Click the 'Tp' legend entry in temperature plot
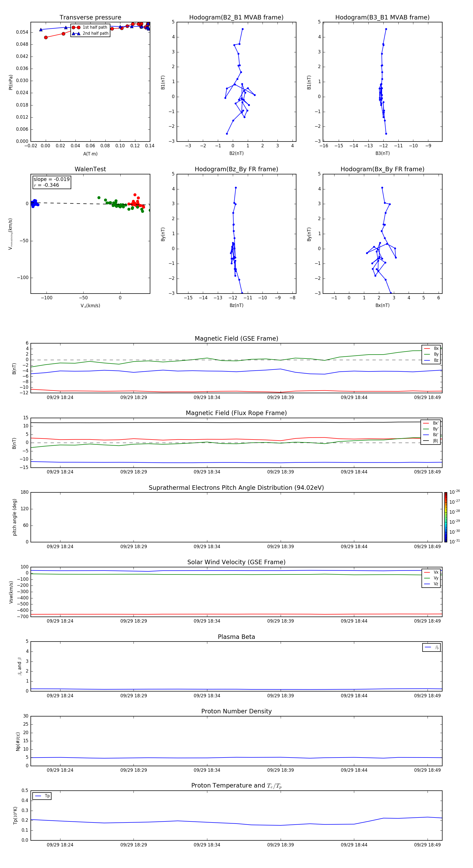The width and height of the screenshot is (473, 868). [x=42, y=796]
